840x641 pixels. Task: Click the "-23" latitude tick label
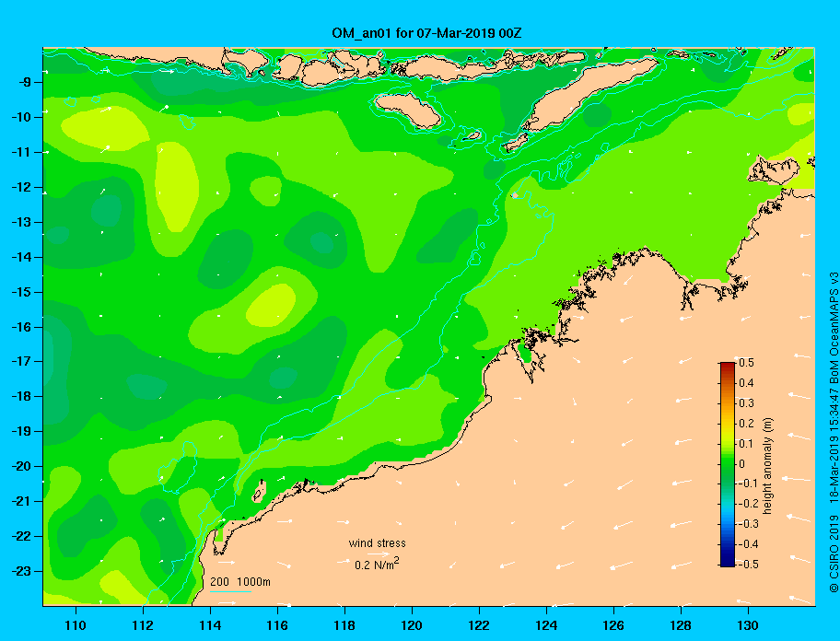pos(21,571)
